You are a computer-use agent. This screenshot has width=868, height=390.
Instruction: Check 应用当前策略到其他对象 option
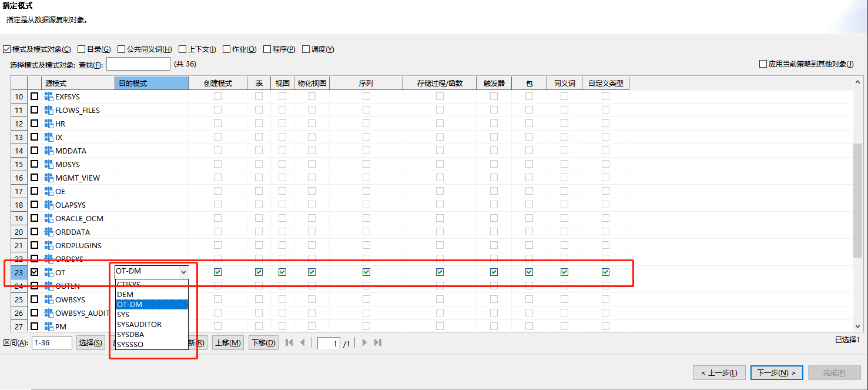coord(763,64)
